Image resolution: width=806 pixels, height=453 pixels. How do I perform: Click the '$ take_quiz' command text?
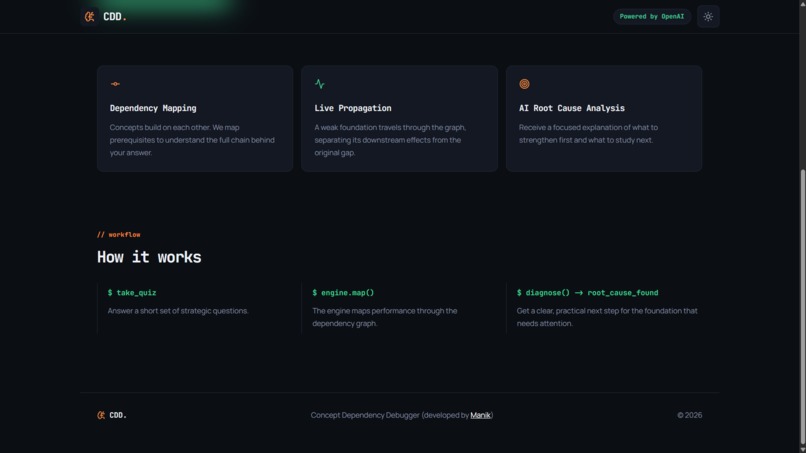coord(132,293)
